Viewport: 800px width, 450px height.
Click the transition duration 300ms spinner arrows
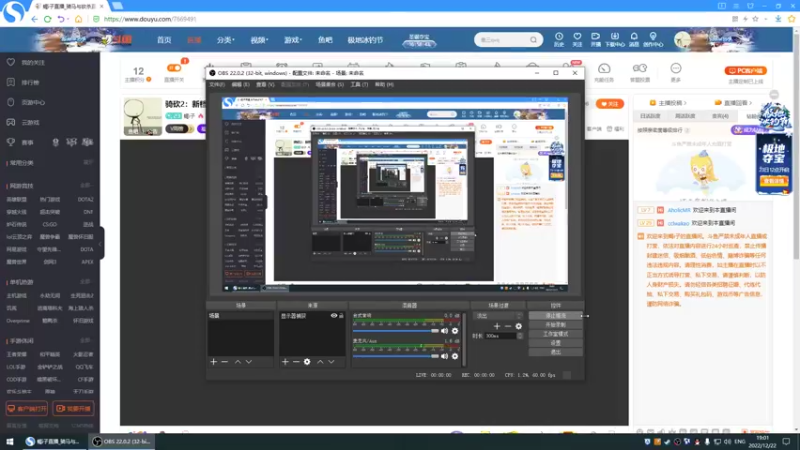(520, 336)
